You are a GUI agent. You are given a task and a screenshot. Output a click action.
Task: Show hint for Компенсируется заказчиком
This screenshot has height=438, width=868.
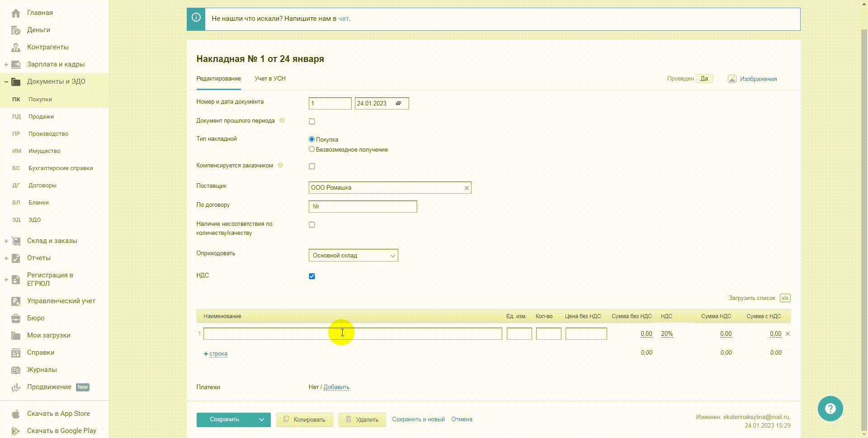pos(280,166)
